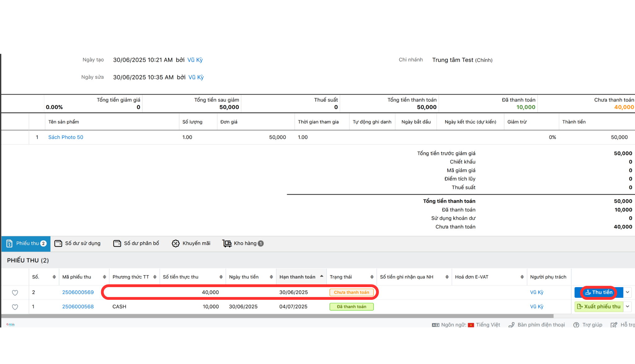This screenshot has width=635, height=364.
Task: Expand dropdown arrow beside Thu tiền button
Action: 627,292
